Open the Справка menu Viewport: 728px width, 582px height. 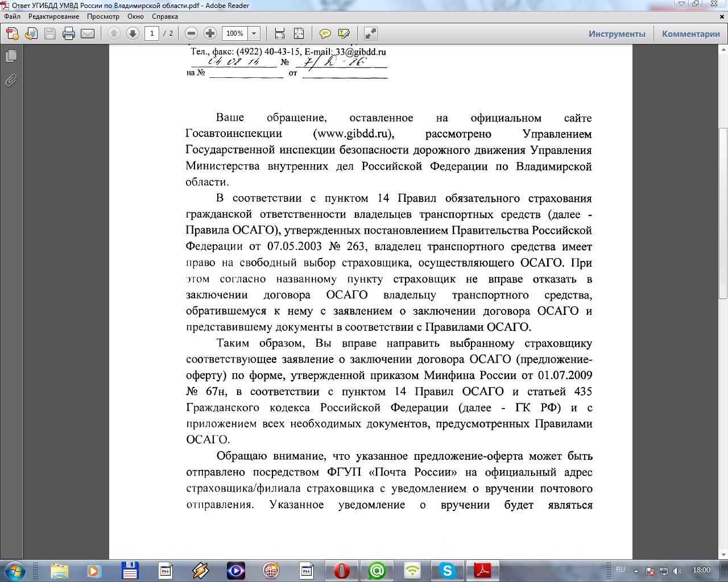(165, 16)
